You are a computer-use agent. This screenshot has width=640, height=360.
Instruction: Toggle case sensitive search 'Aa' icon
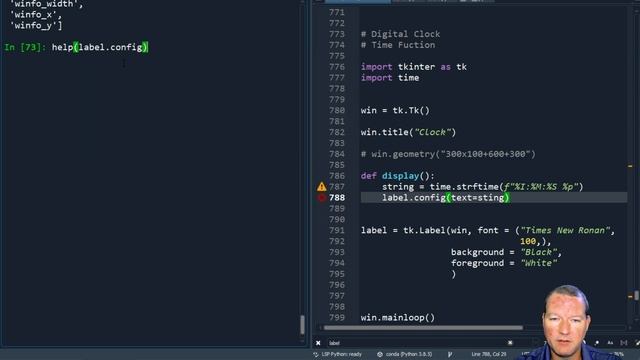610,343
